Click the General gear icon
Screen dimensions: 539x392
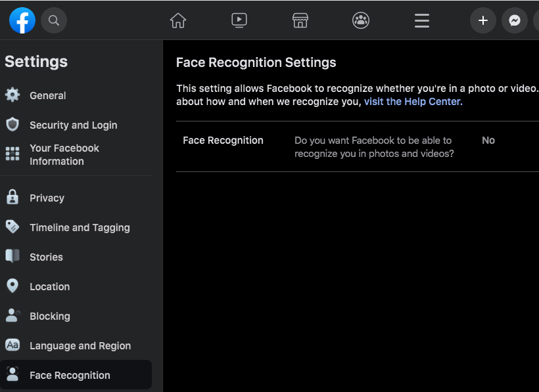12,95
